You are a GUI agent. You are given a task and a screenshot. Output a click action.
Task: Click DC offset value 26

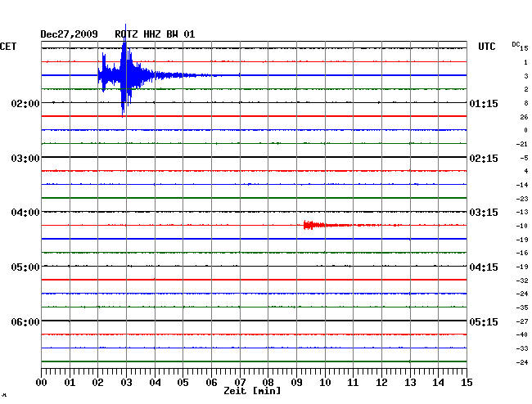pos(524,117)
